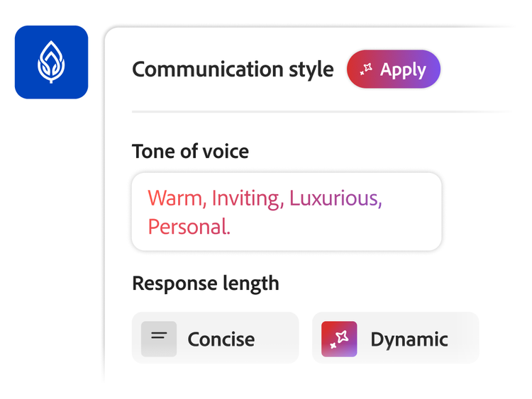This screenshot has width=532, height=399.
Task: Click the gray lines icon beside Concise
Action: tap(158, 338)
